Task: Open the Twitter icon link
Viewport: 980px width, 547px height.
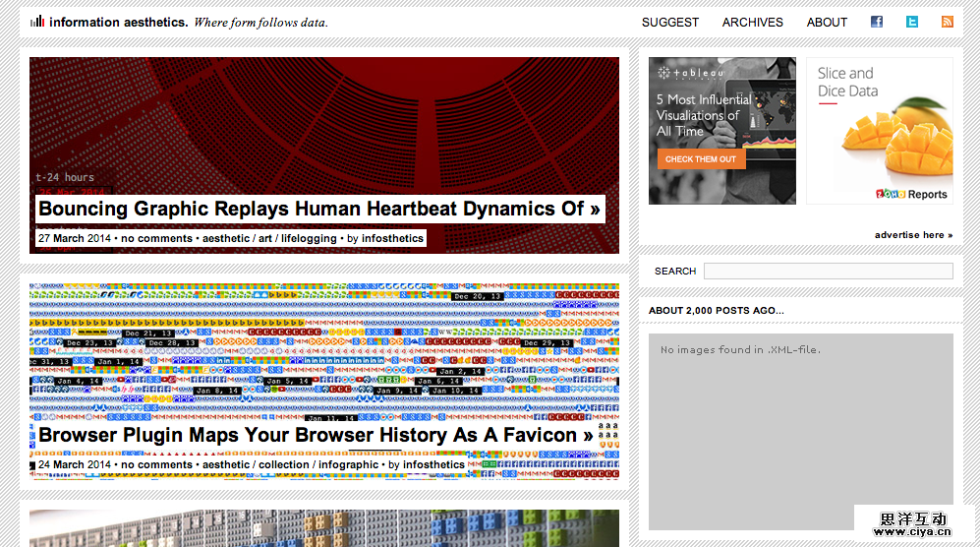Action: pyautogui.click(x=912, y=22)
